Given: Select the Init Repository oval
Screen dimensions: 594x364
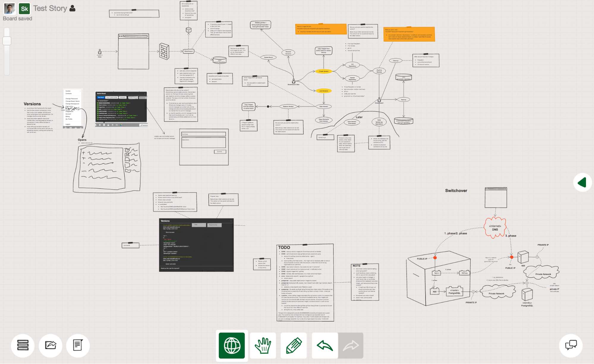Looking at the screenshot, I should click(x=352, y=65).
